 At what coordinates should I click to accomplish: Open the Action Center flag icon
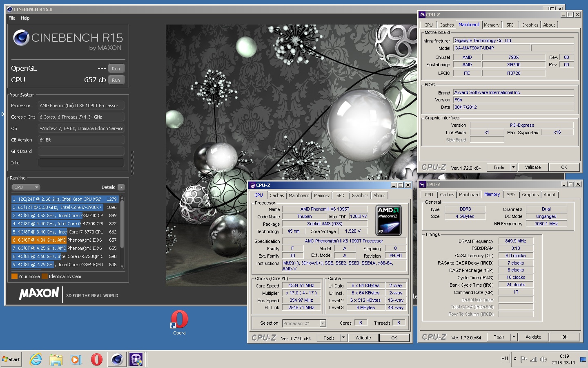[x=524, y=359]
